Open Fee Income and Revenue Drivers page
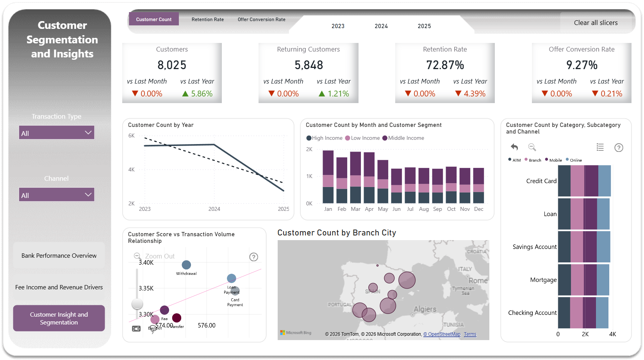The image size is (644, 360). tap(59, 287)
